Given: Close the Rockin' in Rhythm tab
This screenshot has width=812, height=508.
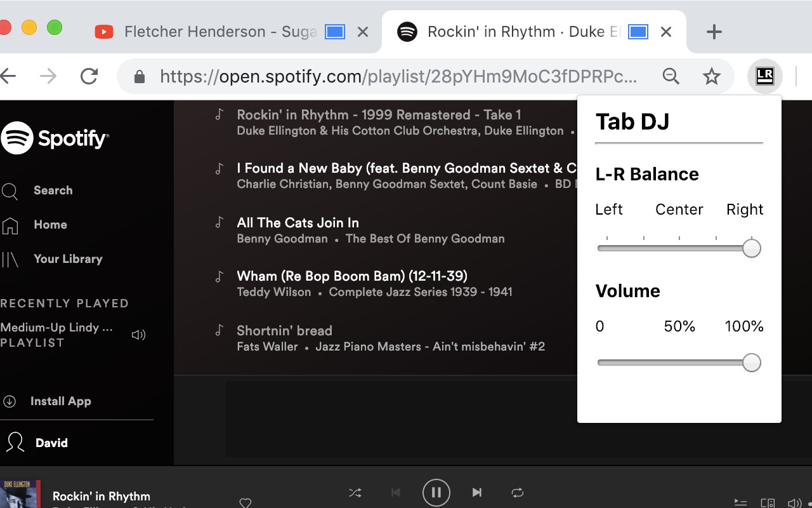Looking at the screenshot, I should (x=666, y=32).
